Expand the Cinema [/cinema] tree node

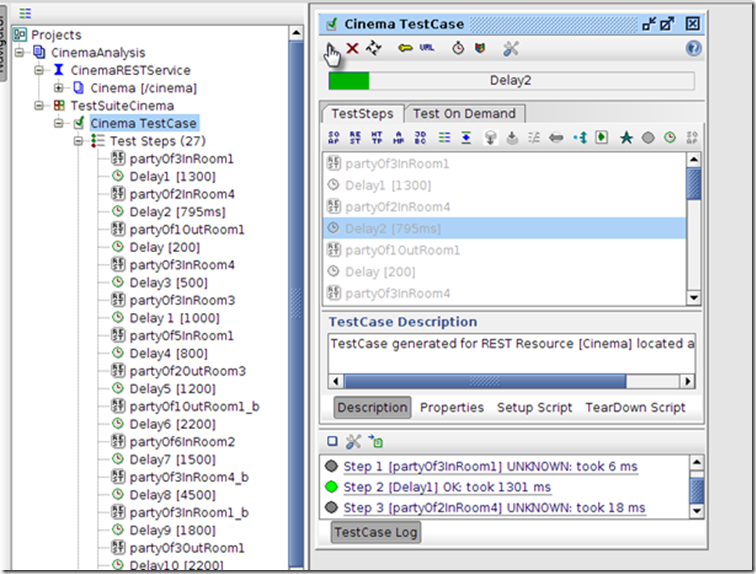[x=59, y=88]
